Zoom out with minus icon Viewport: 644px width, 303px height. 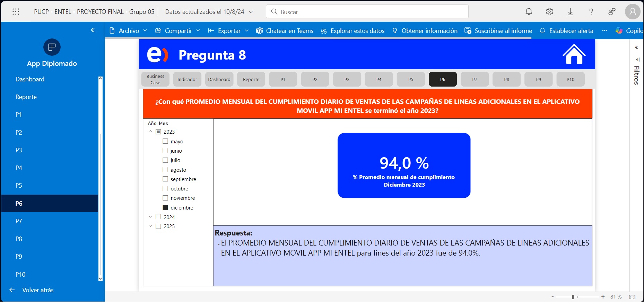552,297
